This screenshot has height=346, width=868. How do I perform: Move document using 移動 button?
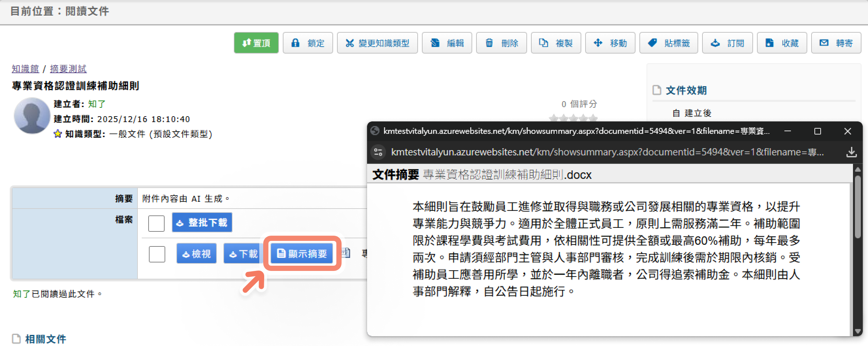coord(610,43)
